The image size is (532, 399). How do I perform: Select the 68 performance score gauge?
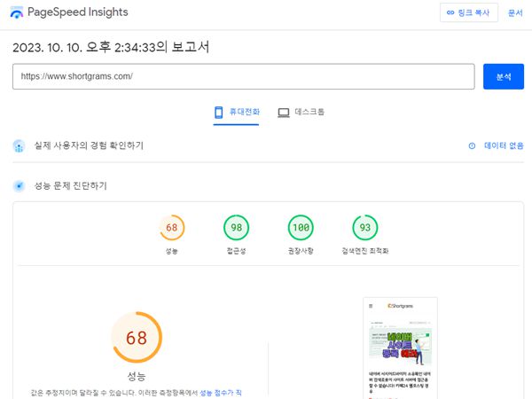click(172, 227)
